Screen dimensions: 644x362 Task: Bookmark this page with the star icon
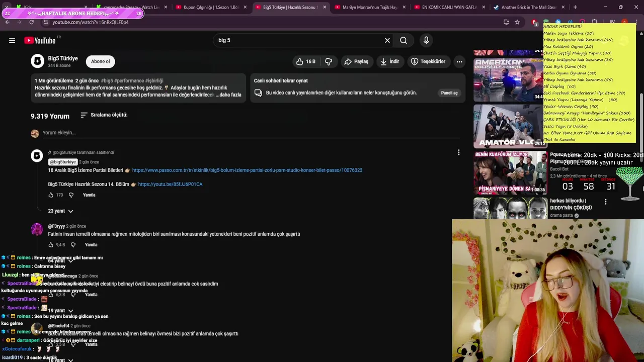tap(517, 22)
